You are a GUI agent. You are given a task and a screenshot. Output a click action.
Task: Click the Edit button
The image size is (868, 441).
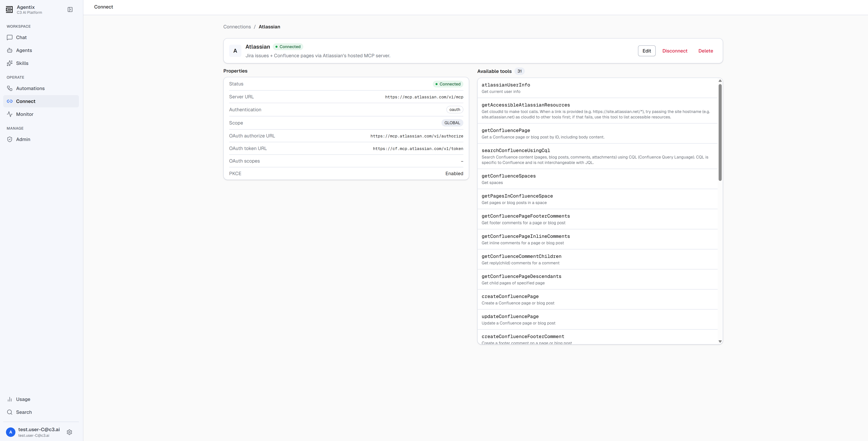click(646, 51)
